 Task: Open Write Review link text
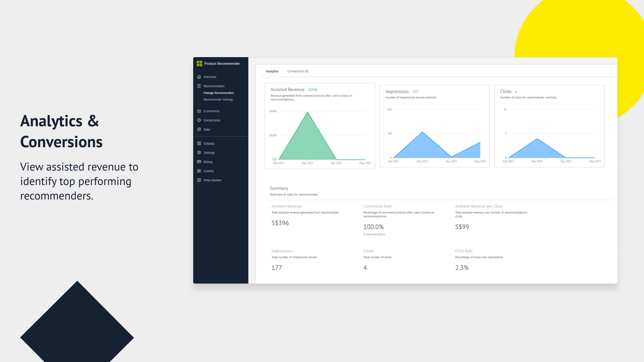(x=212, y=180)
